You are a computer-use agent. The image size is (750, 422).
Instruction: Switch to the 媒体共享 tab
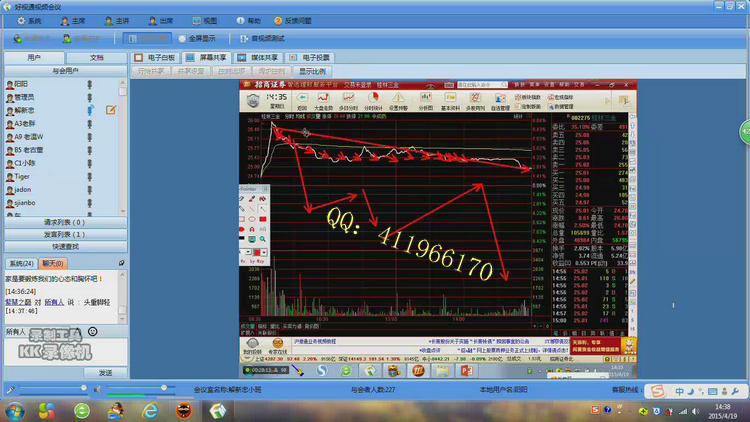coord(258,58)
